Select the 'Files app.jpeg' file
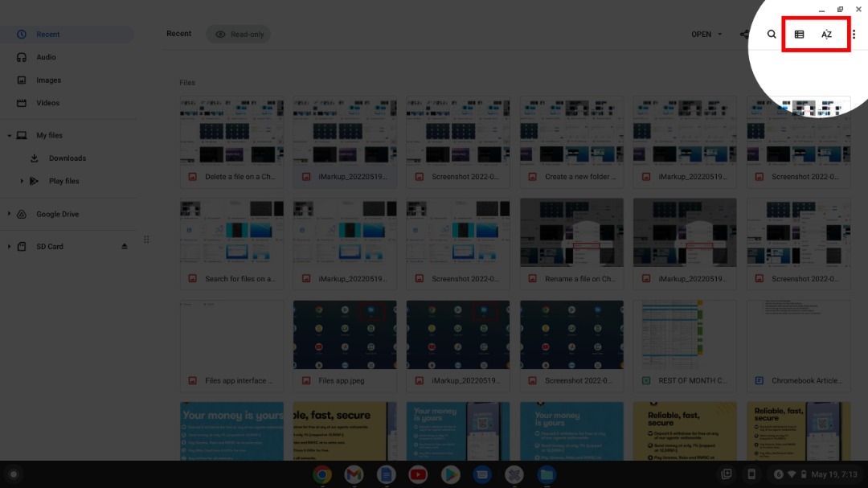Viewport: 868px width, 488px height. (x=345, y=347)
